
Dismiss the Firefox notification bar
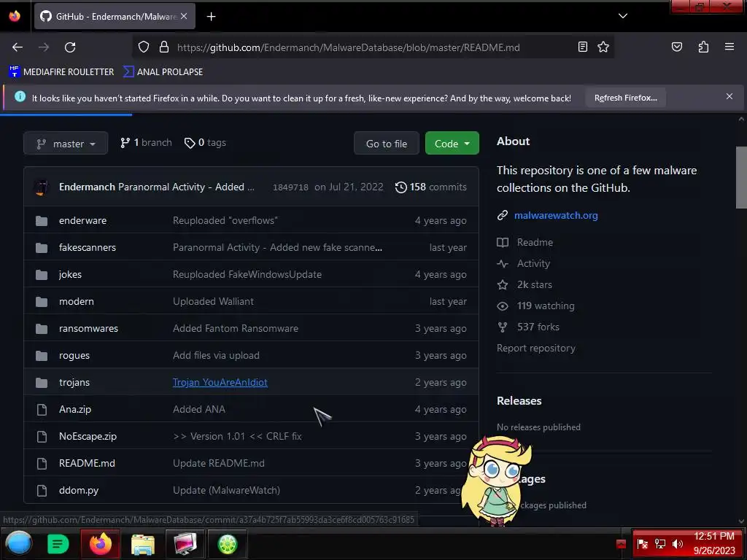(x=729, y=96)
